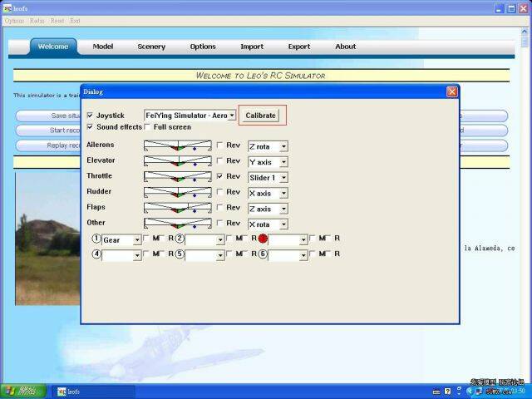Click the keyboard language bar tray icon
532x399 pixels.
click(x=436, y=392)
